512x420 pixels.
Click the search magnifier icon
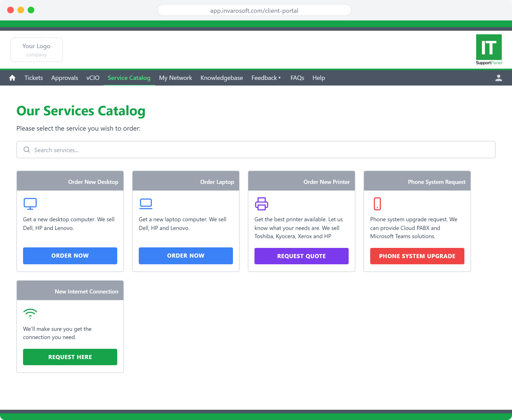27,150
